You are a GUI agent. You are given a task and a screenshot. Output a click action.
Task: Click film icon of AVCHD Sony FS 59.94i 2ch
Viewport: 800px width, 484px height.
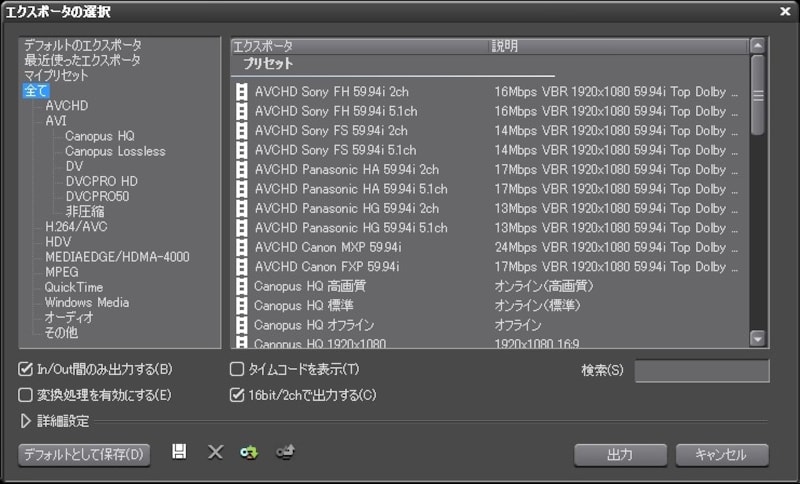tap(242, 131)
